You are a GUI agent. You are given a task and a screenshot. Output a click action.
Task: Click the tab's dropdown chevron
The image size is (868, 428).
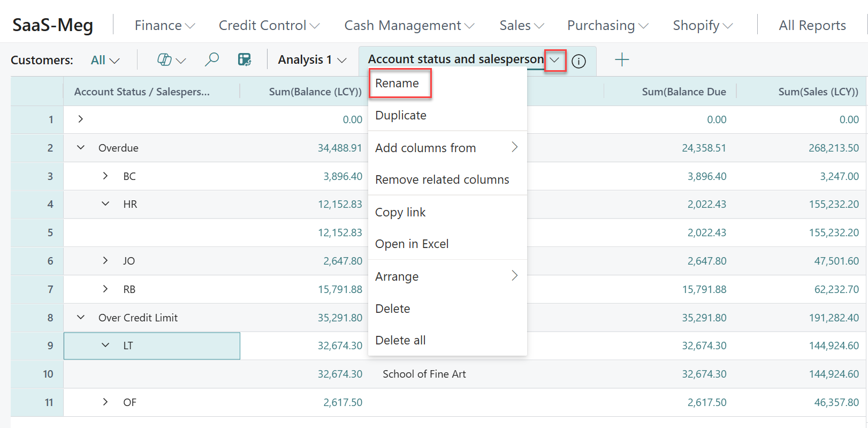pos(555,60)
